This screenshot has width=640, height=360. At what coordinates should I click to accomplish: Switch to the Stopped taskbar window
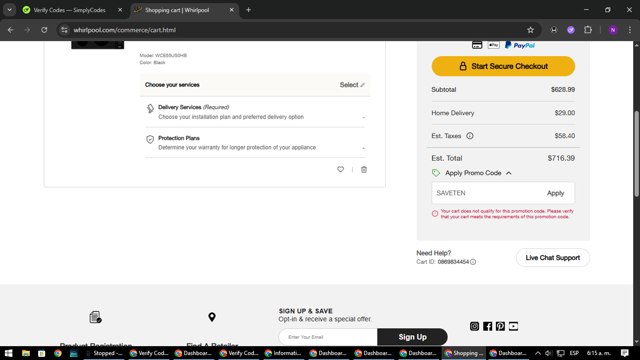(104, 353)
